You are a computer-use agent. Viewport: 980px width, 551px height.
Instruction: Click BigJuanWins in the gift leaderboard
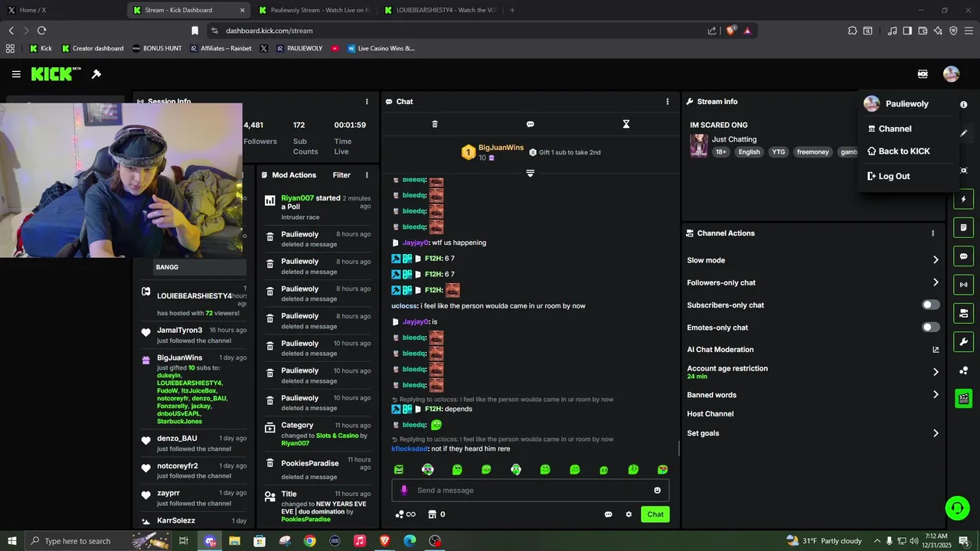pyautogui.click(x=501, y=148)
